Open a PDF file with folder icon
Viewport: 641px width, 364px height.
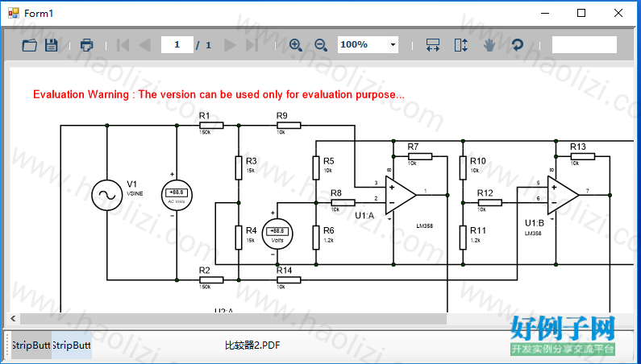(x=30, y=45)
